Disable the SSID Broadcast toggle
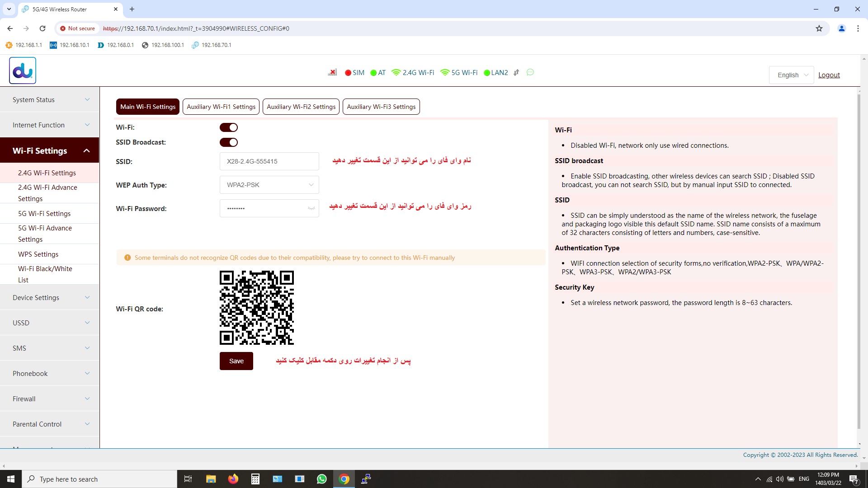The height and width of the screenshot is (488, 868). 229,142
